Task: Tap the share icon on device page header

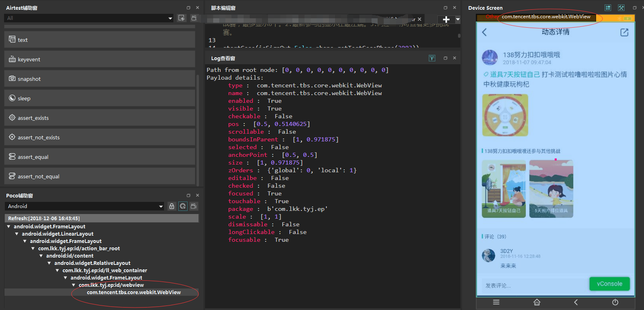Action: coord(625,33)
